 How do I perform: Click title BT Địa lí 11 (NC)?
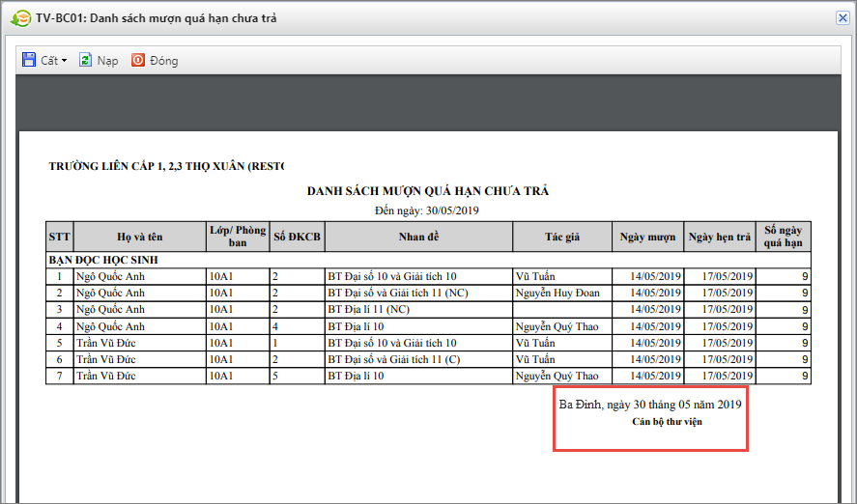click(368, 309)
